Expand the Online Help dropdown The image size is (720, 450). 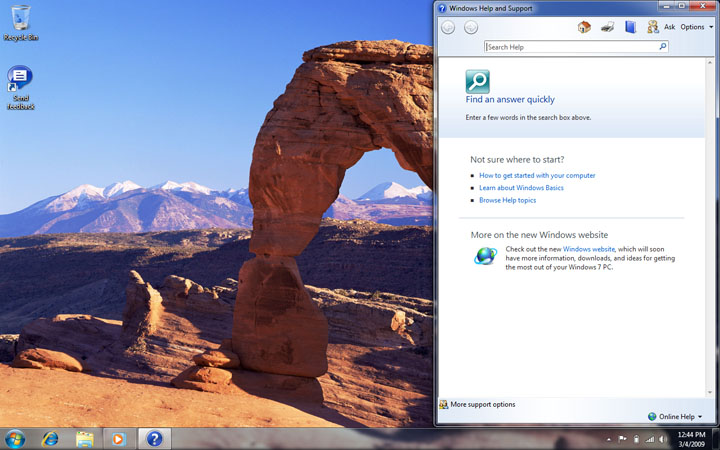[x=675, y=416]
